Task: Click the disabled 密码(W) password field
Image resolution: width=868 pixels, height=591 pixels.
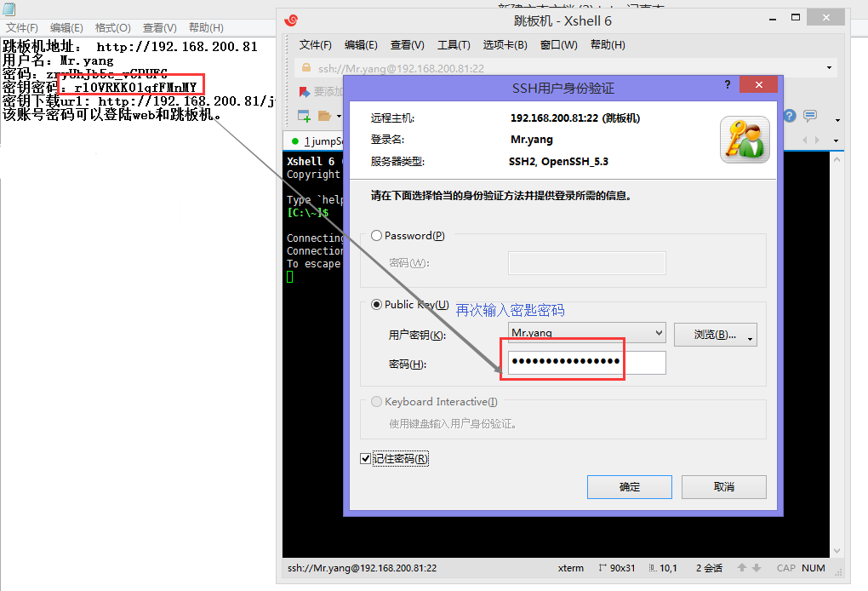Action: (x=587, y=263)
